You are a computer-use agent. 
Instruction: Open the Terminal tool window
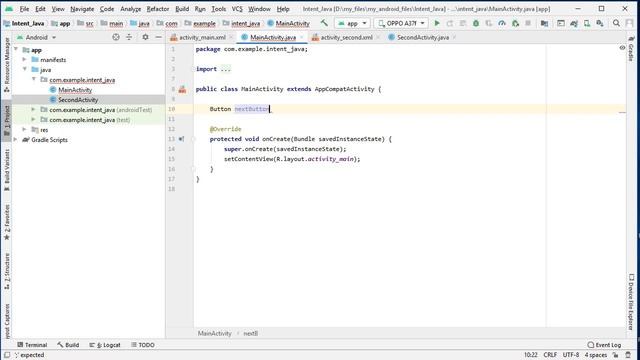[32, 345]
